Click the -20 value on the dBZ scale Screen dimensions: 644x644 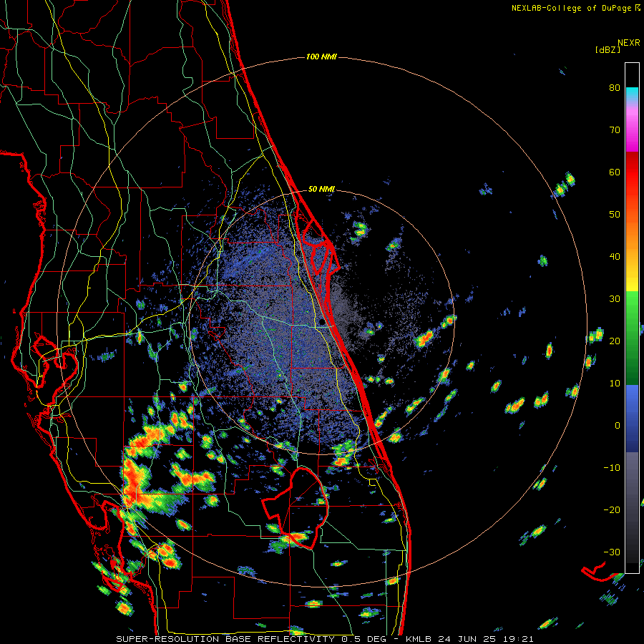click(612, 509)
